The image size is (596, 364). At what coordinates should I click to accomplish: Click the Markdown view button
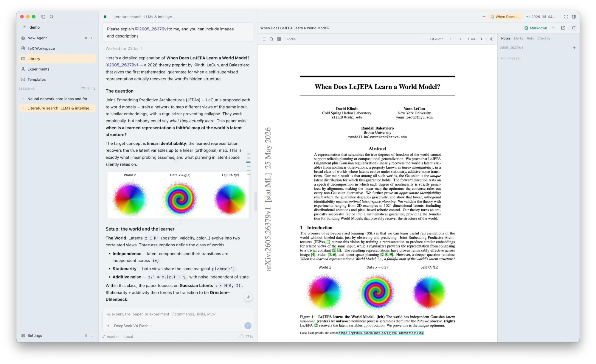point(536,28)
